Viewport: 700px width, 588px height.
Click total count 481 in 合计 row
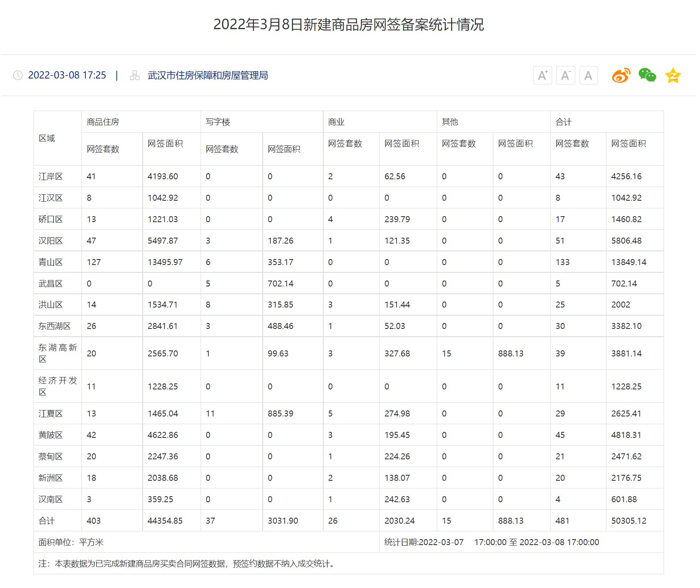(562, 521)
